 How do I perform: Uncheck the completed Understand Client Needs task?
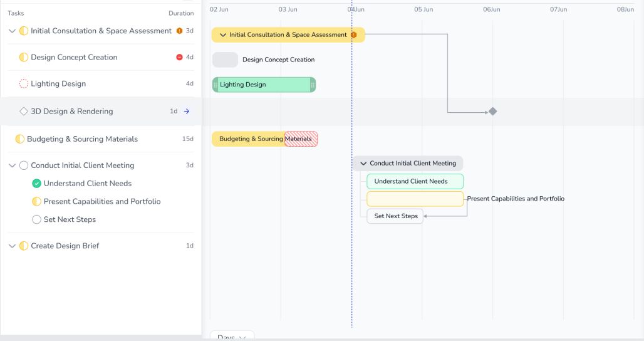click(x=36, y=184)
